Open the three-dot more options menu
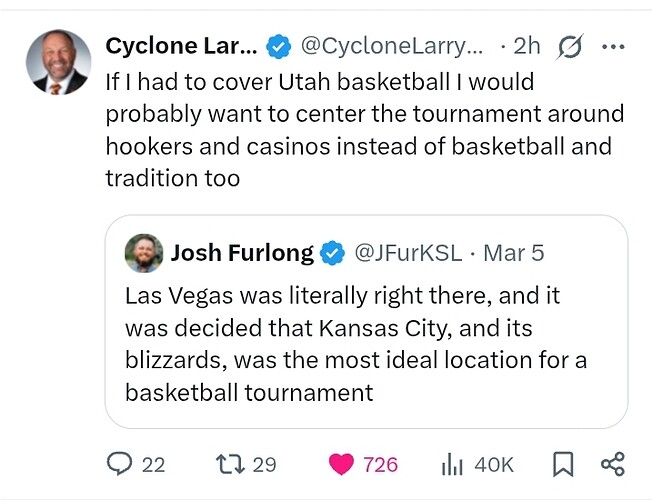This screenshot has width=652, height=500. tap(612, 46)
